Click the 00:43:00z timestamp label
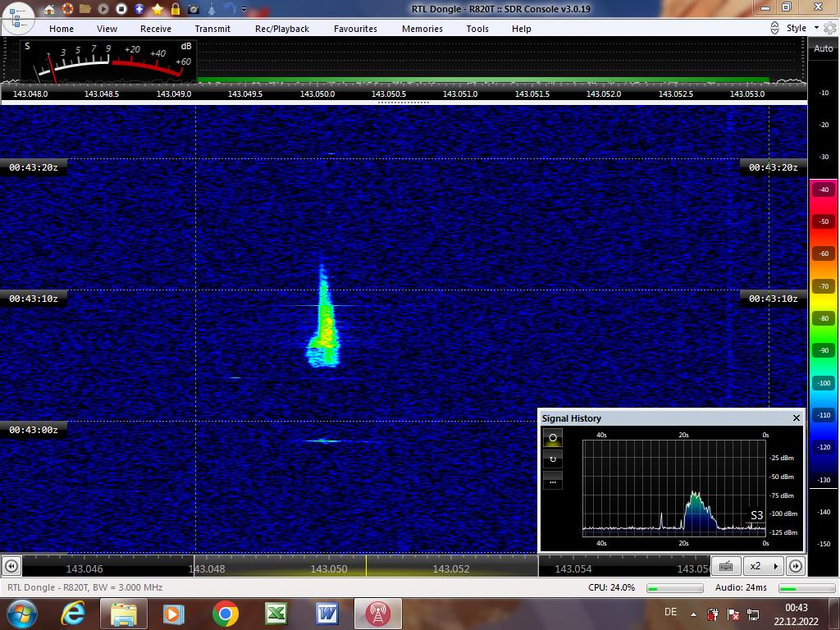The image size is (840, 630). tap(33, 430)
